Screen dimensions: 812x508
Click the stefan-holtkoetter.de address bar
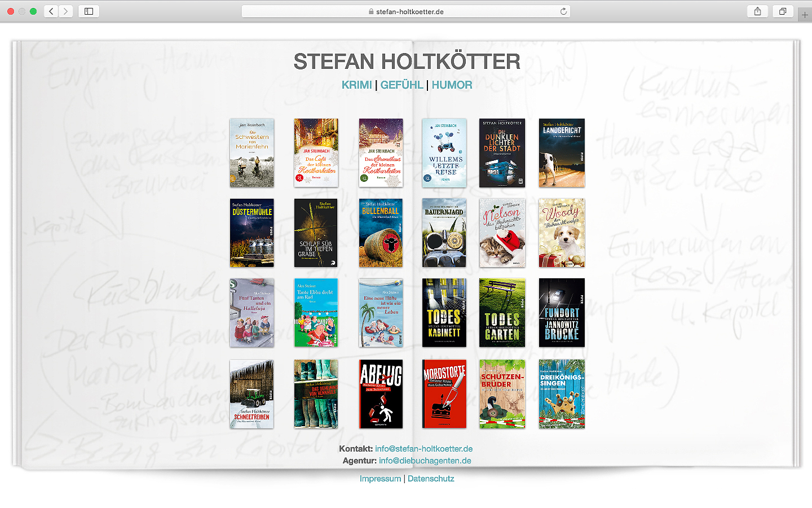tap(406, 11)
